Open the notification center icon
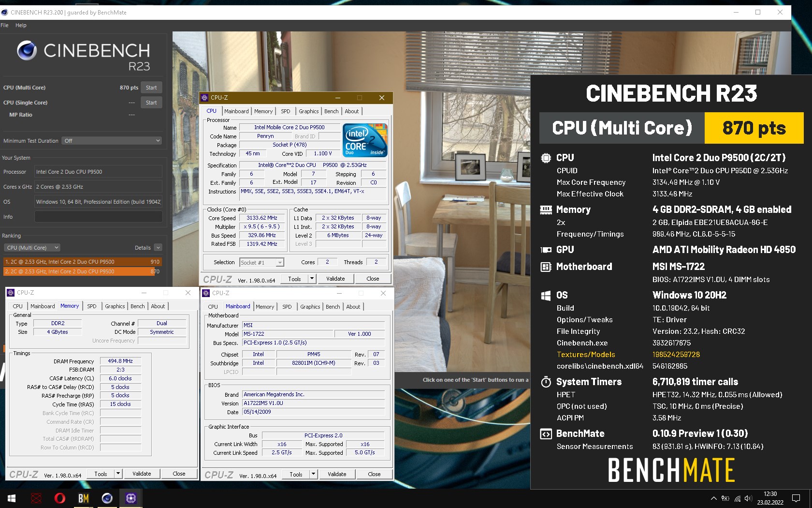This screenshot has width=812, height=508. [796, 498]
